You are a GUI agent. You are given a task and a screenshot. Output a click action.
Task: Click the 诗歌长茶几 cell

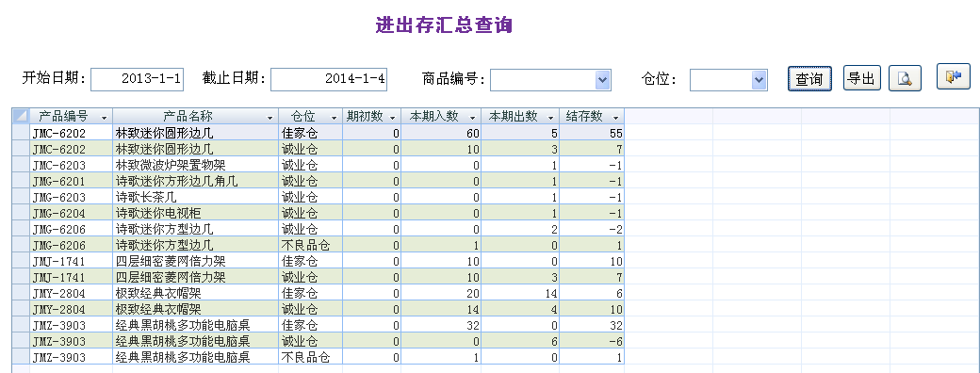pyautogui.click(x=196, y=198)
